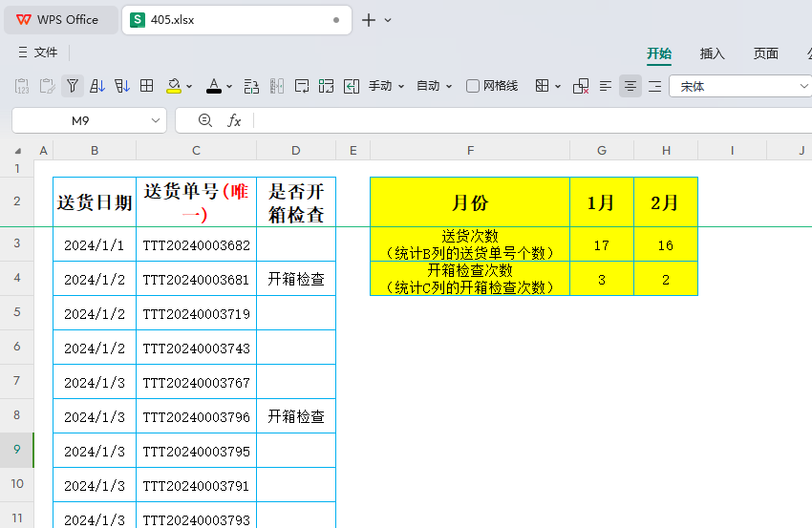
Task: Click the zoom magnifier icon in formula bar
Action: (205, 120)
